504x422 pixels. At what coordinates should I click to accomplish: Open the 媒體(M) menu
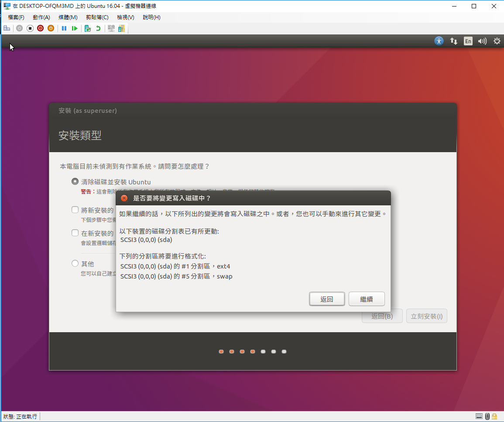pos(68,17)
